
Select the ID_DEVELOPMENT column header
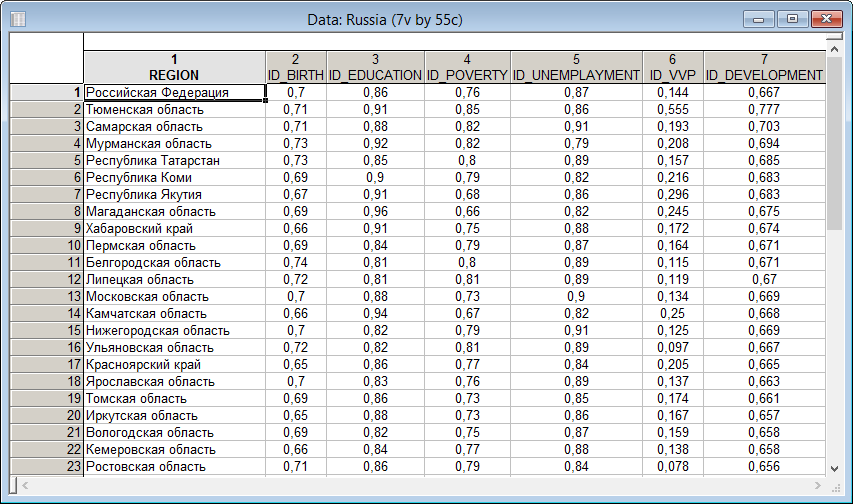coord(764,67)
